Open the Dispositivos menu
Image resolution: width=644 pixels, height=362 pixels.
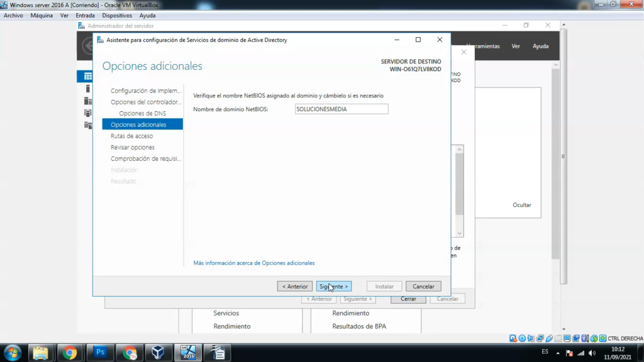(x=117, y=15)
